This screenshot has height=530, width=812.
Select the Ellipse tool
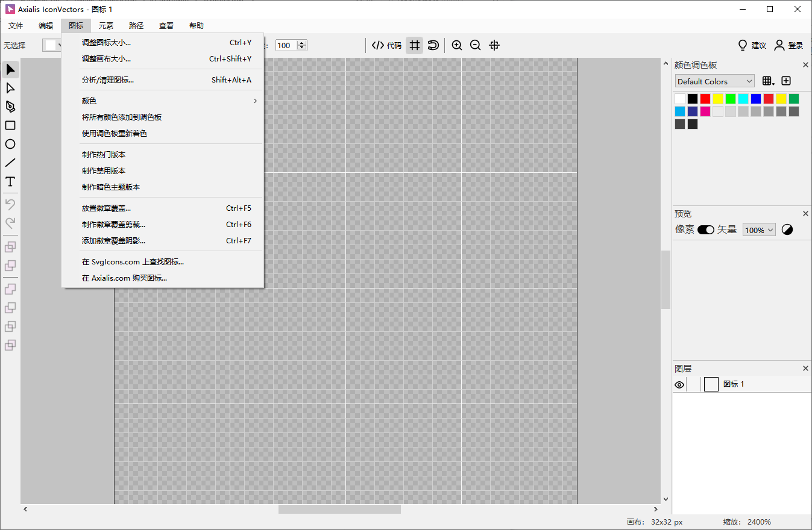pyautogui.click(x=10, y=144)
